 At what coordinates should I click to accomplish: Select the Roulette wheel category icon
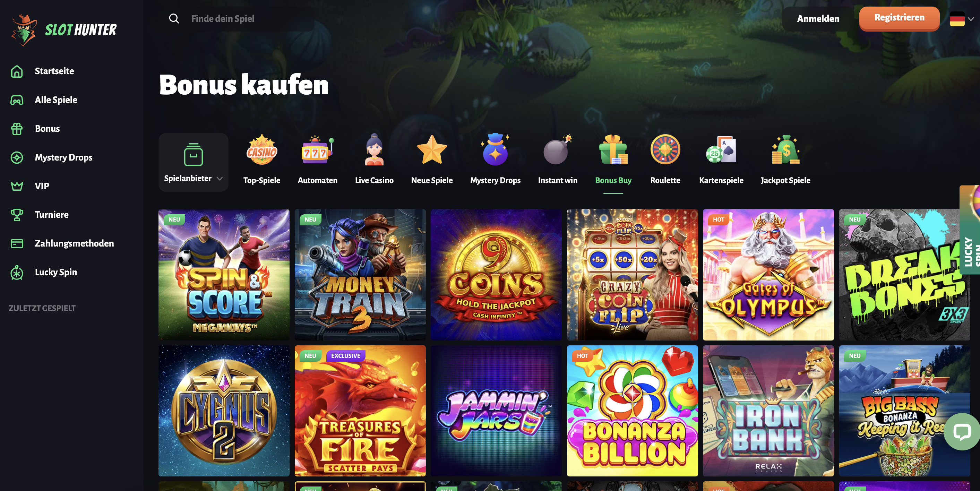[x=665, y=149]
